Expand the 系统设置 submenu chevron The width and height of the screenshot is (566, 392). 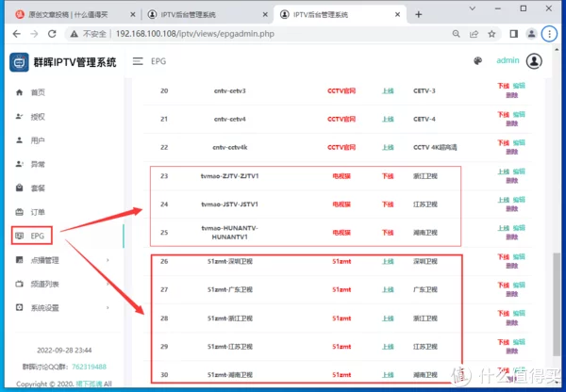click(x=108, y=307)
